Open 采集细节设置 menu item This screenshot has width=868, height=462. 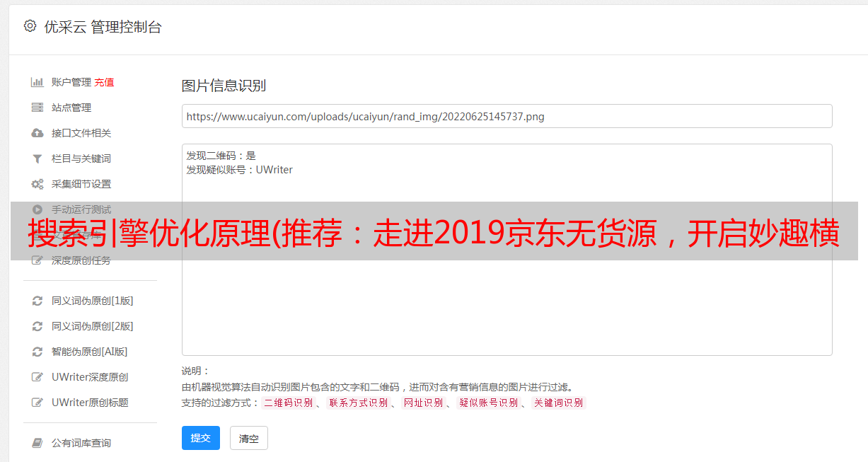tap(81, 184)
